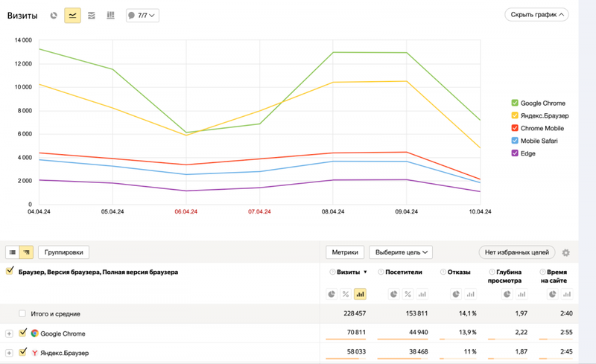
Task: Switch chart to pie view
Action: (x=54, y=16)
